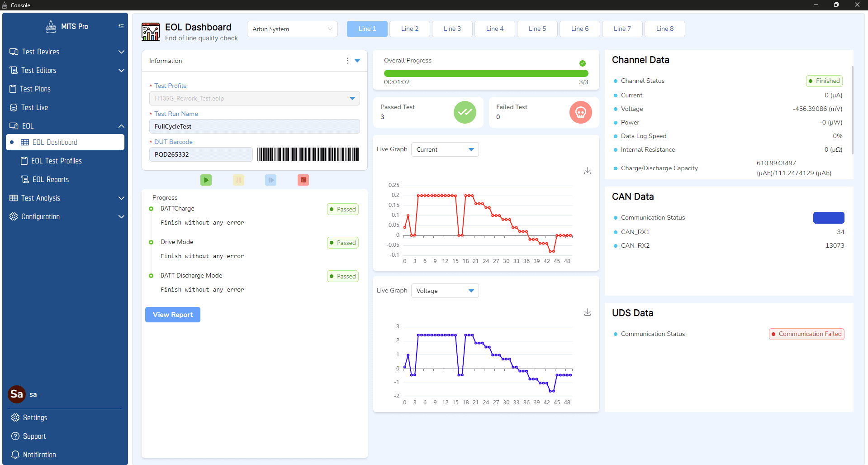Stop the test with red stop button
This screenshot has width=868, height=465.
303,180
